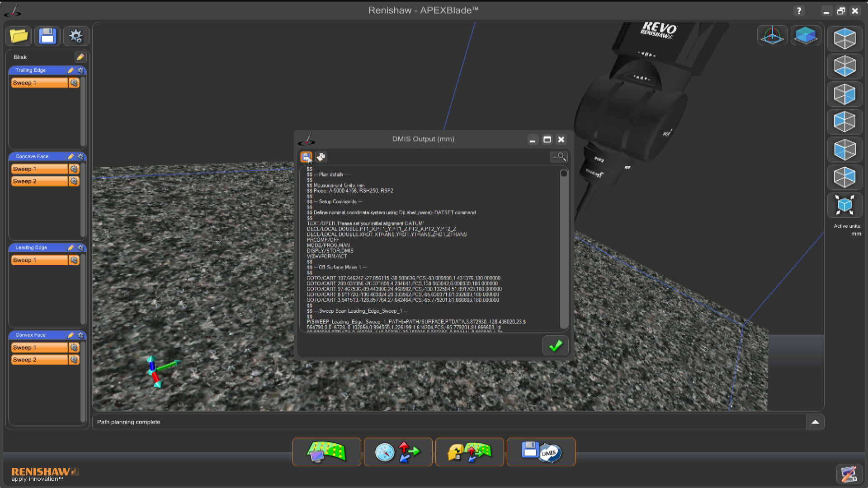Open the search box in DMIS Output
The width and height of the screenshot is (868, 488).
point(558,157)
